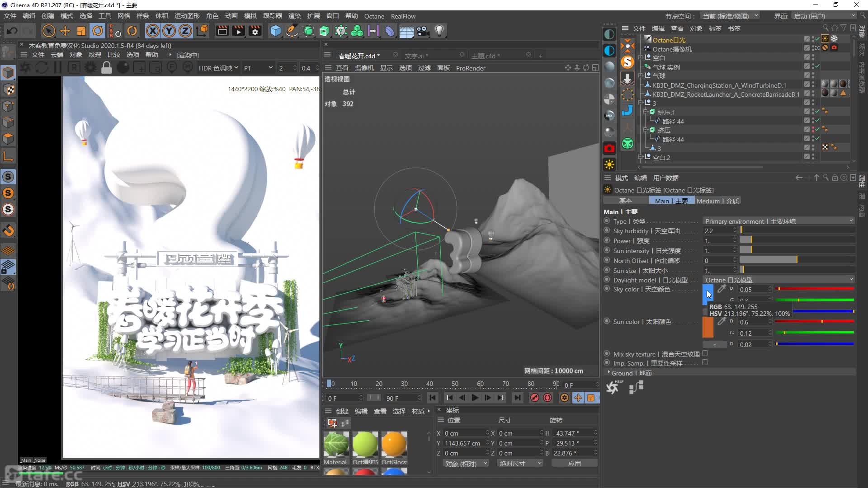Switch to Texture mode icon
Image resolution: width=868 pixels, height=488 pixels.
point(8,89)
